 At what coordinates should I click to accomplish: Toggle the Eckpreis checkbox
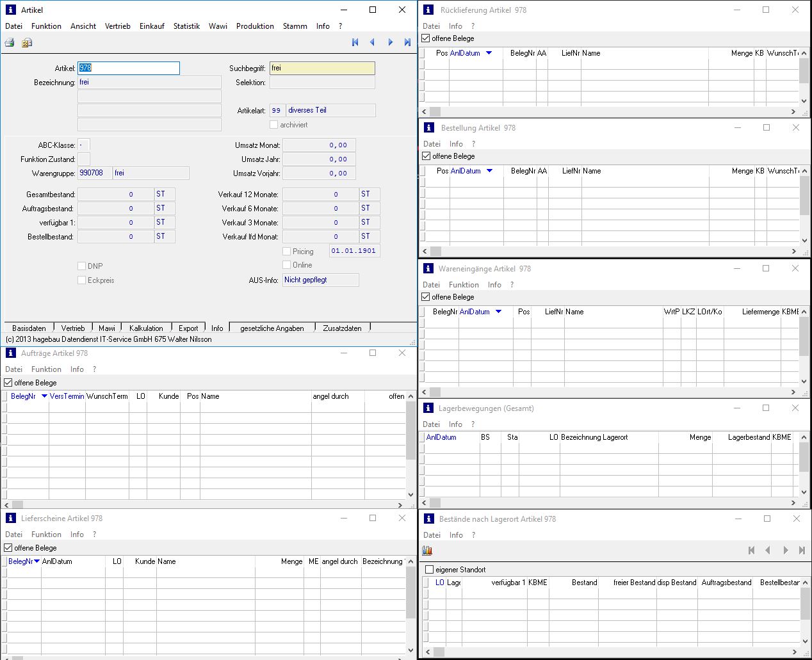(81, 280)
